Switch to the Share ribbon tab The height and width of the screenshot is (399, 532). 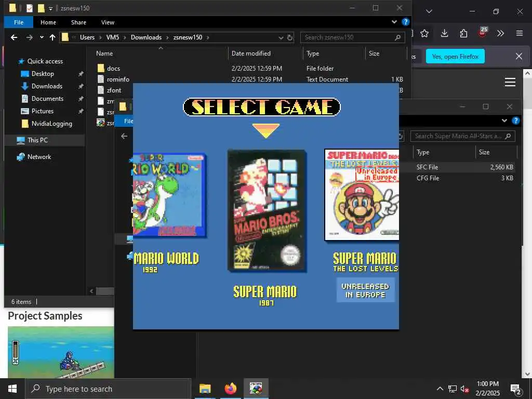point(79,22)
